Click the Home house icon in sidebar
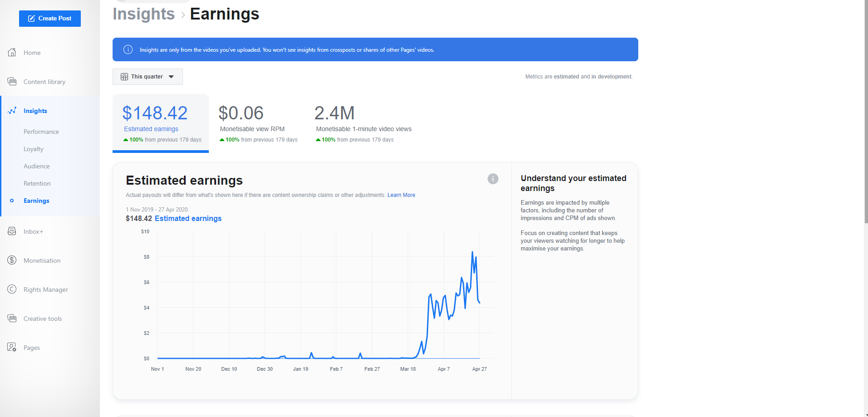 click(x=12, y=52)
